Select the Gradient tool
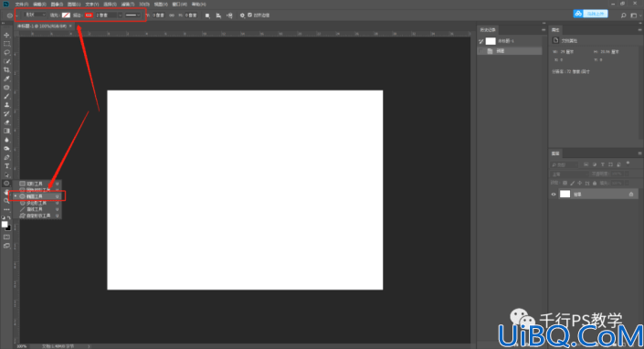The image size is (644, 349). pos(6,131)
